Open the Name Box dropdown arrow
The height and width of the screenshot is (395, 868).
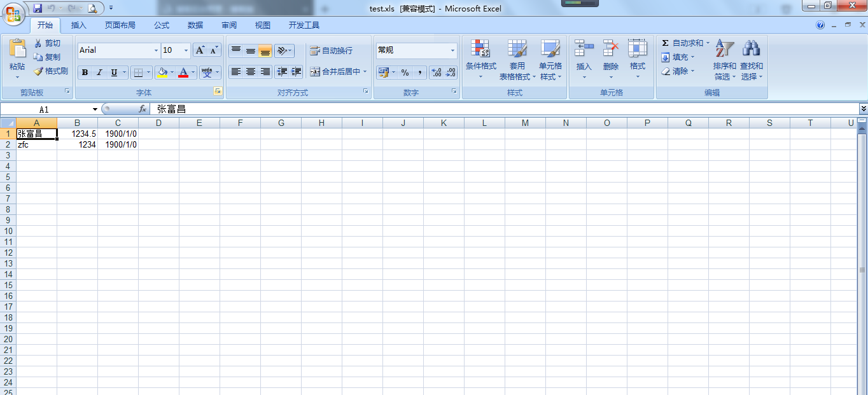coord(95,109)
